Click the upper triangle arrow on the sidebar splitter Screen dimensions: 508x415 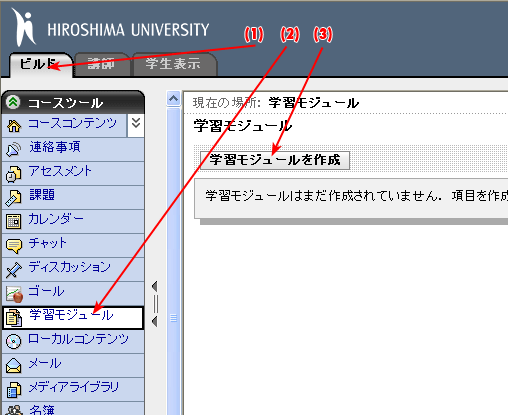point(154,286)
